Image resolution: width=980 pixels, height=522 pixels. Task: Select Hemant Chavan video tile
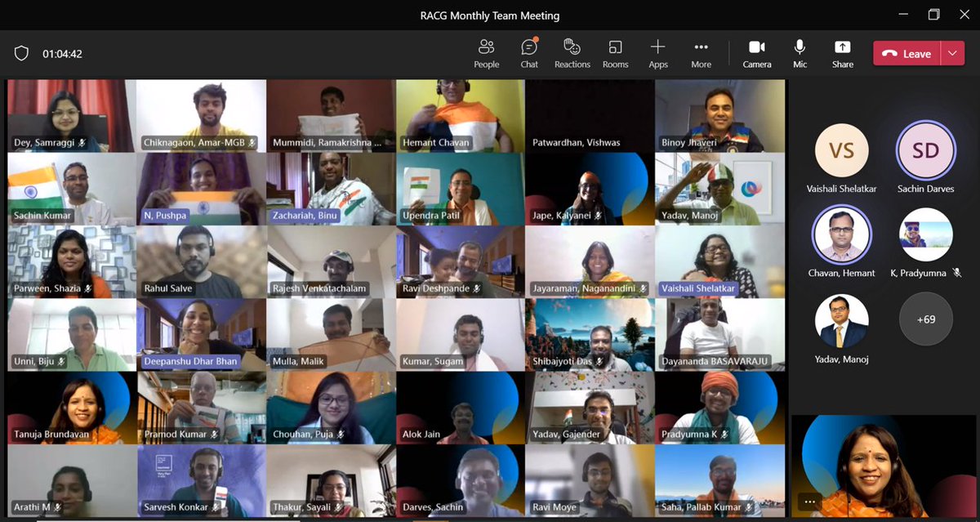coord(460,116)
